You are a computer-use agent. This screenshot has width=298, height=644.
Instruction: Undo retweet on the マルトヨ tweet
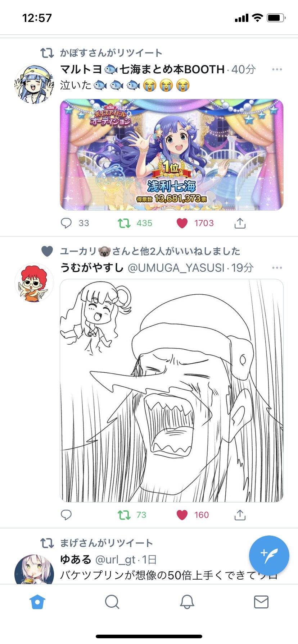tap(124, 223)
